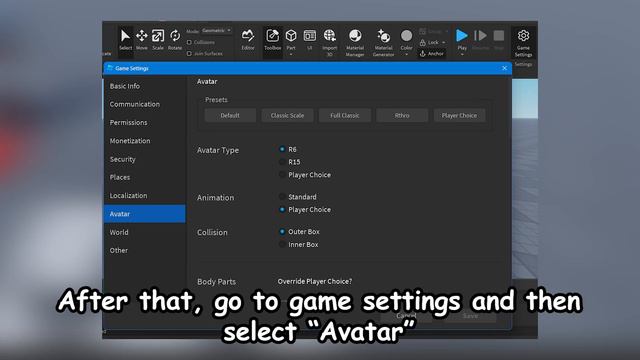
Task: Select R6 avatar type
Action: pyautogui.click(x=282, y=149)
